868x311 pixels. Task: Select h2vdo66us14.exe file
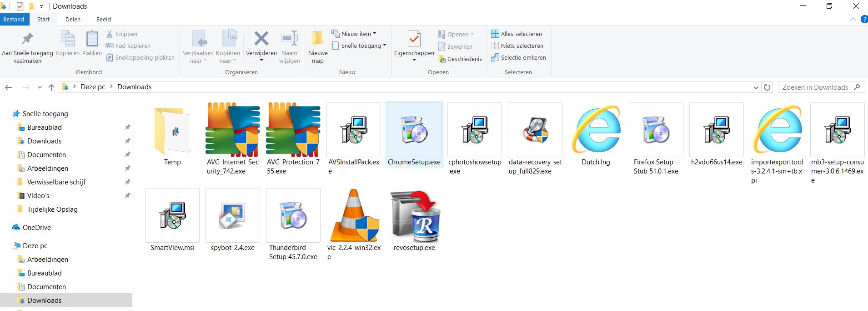tap(716, 135)
